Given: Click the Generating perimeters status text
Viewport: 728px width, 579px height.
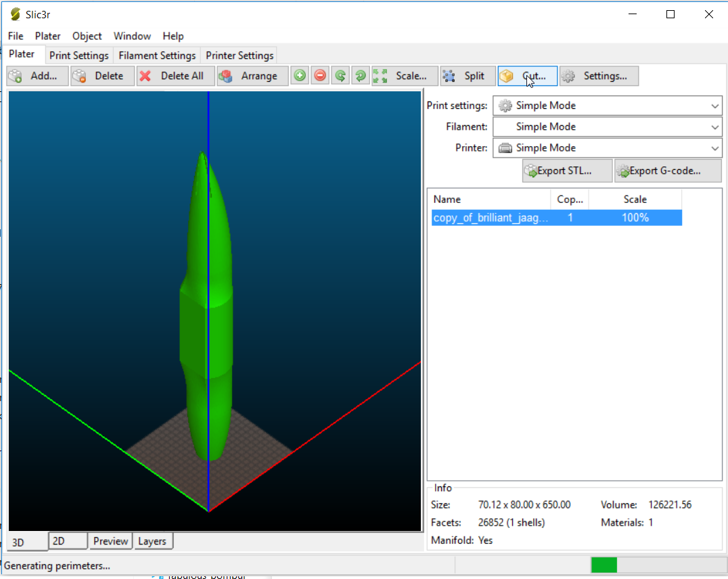Looking at the screenshot, I should pyautogui.click(x=57, y=566).
